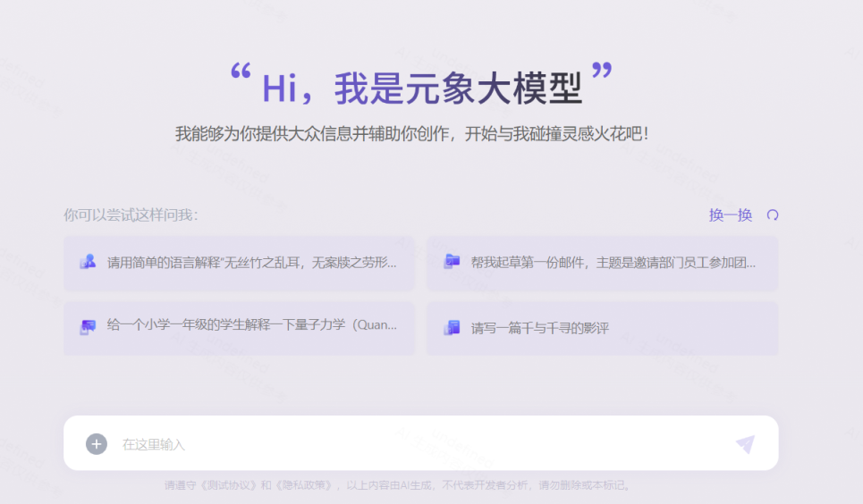This screenshot has height=504, width=863.
Task: Click the icon on the 千与千寻 suggestion
Action: 452,328
